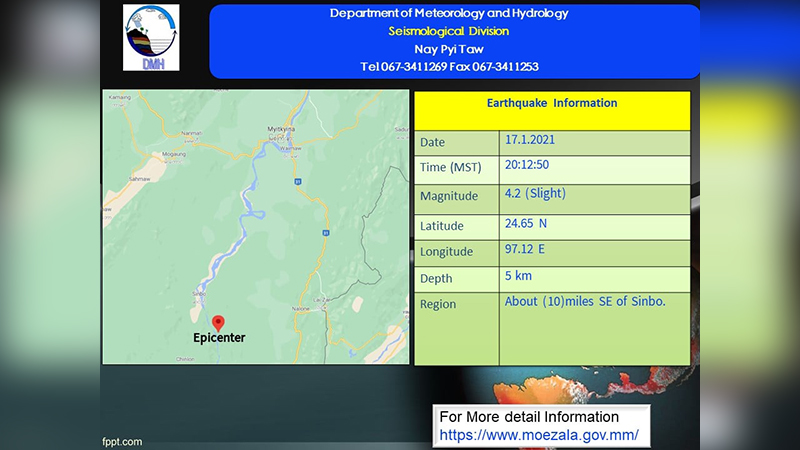Select the magnitude value 4.2 (Slight)
Viewport: 800px width, 450px height.
[x=535, y=193]
